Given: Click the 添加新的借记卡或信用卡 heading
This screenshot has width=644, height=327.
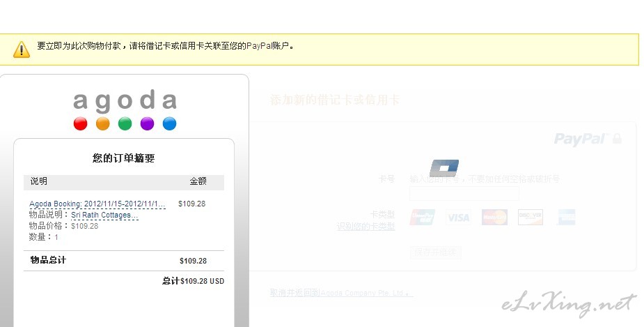Looking at the screenshot, I should (x=334, y=100).
